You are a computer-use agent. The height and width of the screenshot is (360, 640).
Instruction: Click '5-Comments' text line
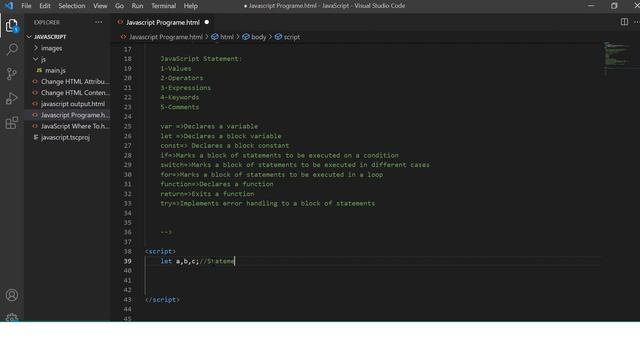pos(180,107)
